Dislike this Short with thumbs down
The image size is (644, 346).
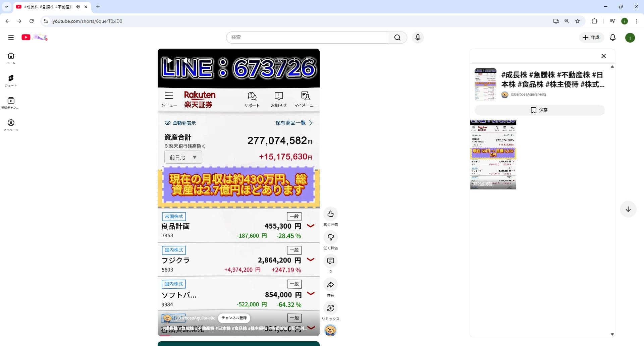tap(330, 237)
